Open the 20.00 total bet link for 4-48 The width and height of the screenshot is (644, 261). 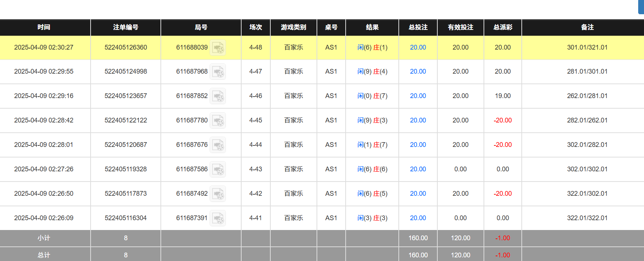tap(418, 47)
